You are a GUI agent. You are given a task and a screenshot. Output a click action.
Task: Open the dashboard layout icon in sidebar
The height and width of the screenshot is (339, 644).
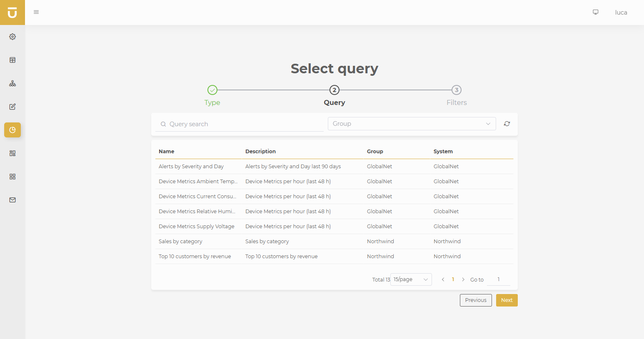[12, 153]
